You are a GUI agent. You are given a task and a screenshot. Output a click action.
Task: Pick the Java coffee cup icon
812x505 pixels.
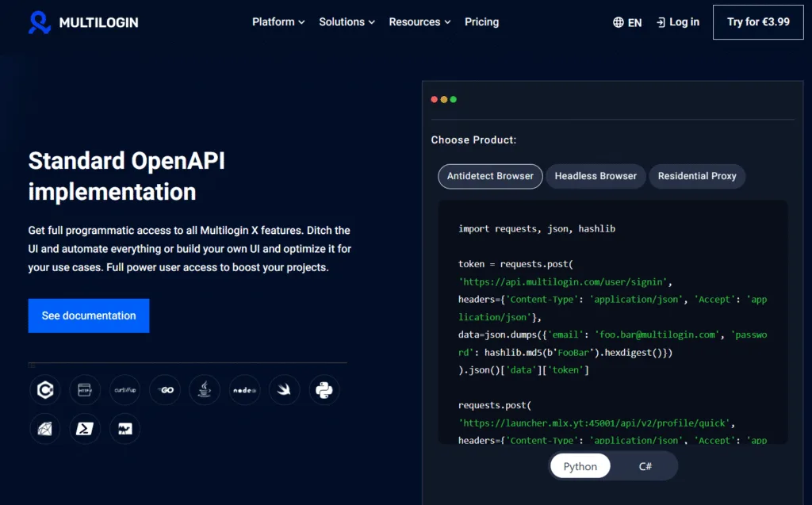click(x=205, y=390)
